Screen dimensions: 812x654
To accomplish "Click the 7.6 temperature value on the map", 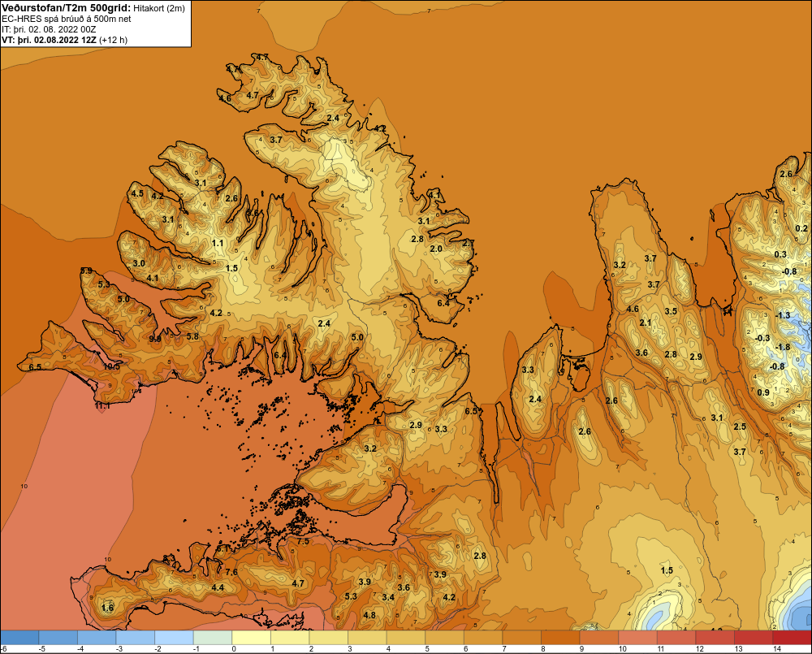I will pos(231,572).
